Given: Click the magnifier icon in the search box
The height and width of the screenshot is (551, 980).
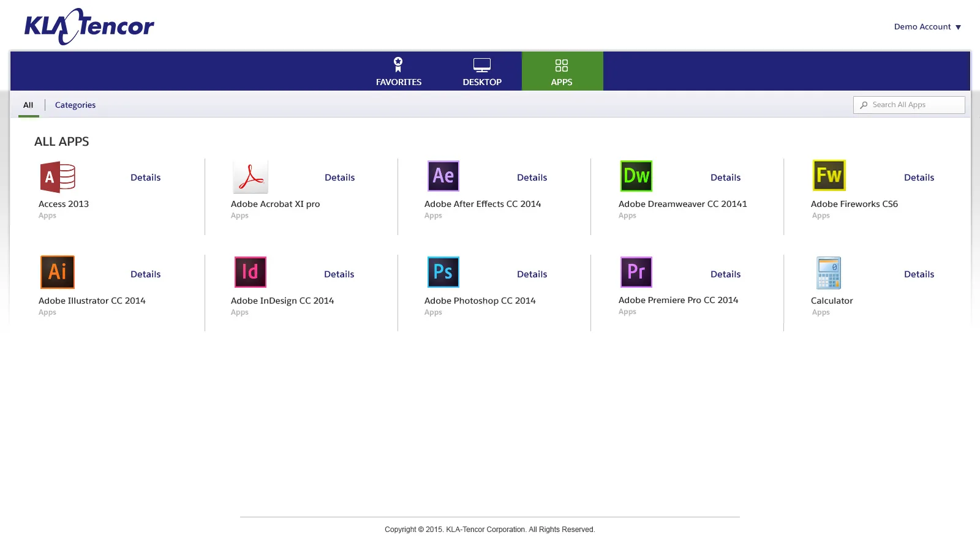Looking at the screenshot, I should tap(864, 105).
